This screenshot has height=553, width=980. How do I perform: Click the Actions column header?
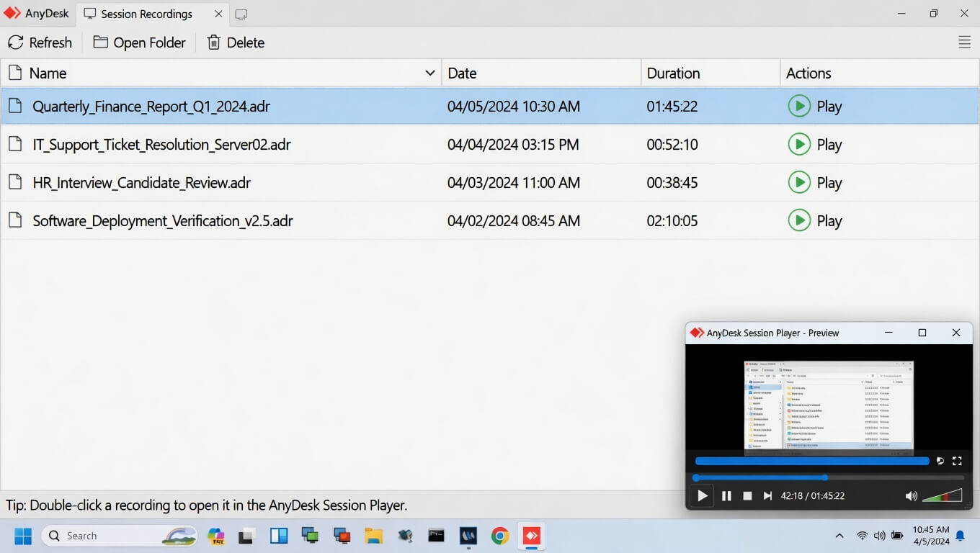tap(879, 73)
